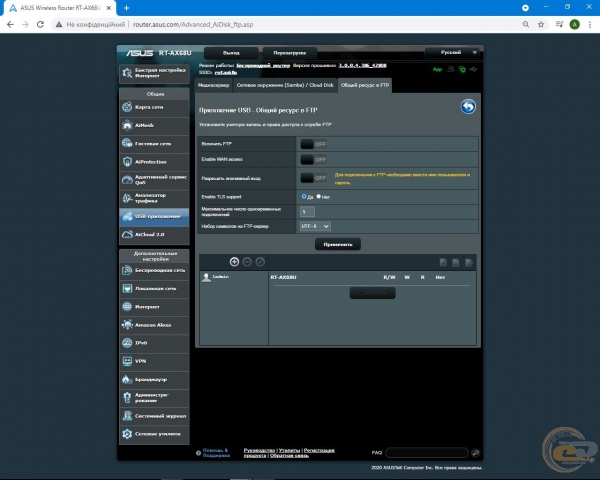Click the round back arrow icon

[468, 106]
